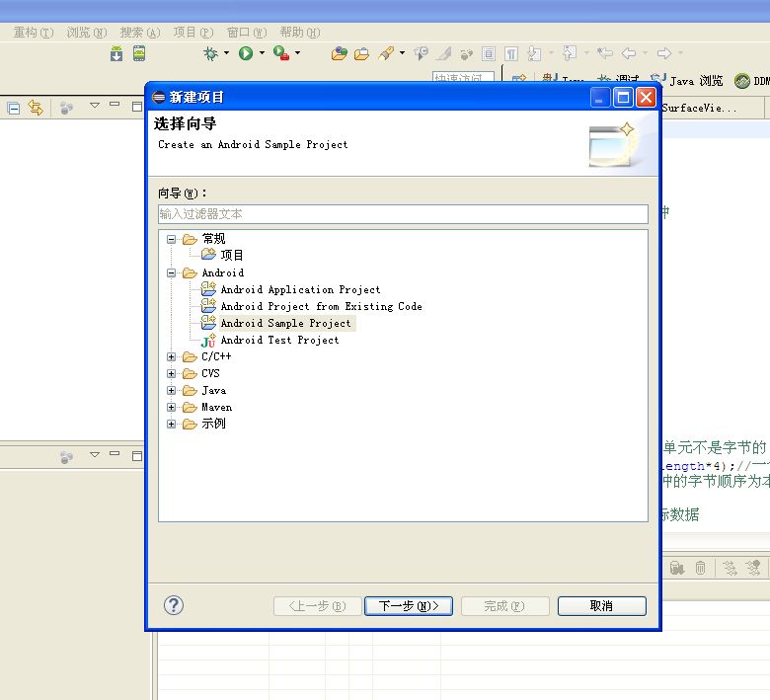Select 项目 under 常规 in tree

point(232,255)
